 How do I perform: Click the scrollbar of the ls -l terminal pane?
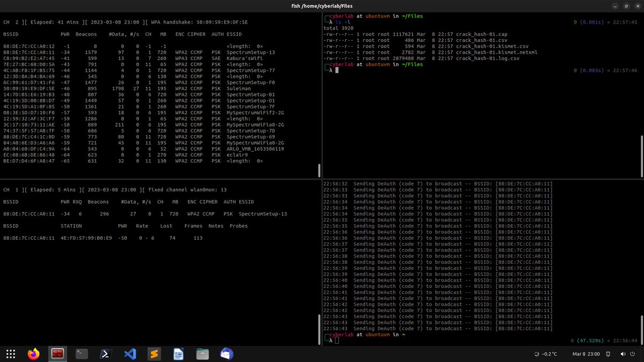642,156
